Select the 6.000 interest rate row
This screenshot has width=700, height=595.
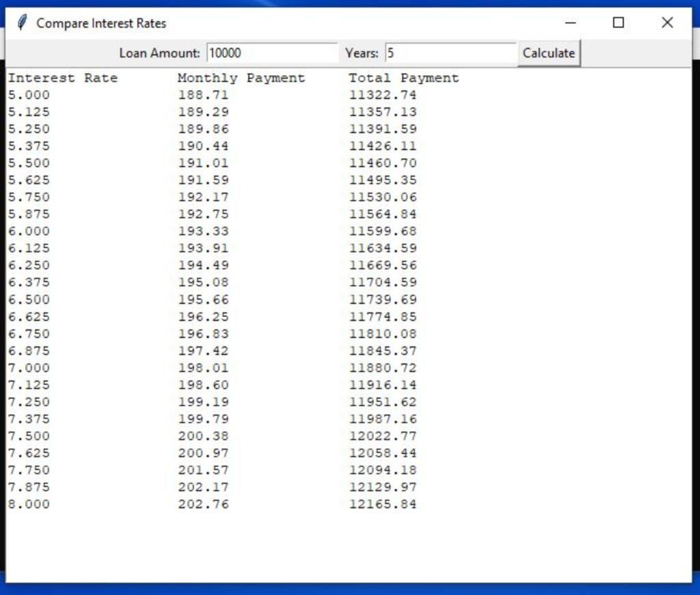click(x=29, y=231)
